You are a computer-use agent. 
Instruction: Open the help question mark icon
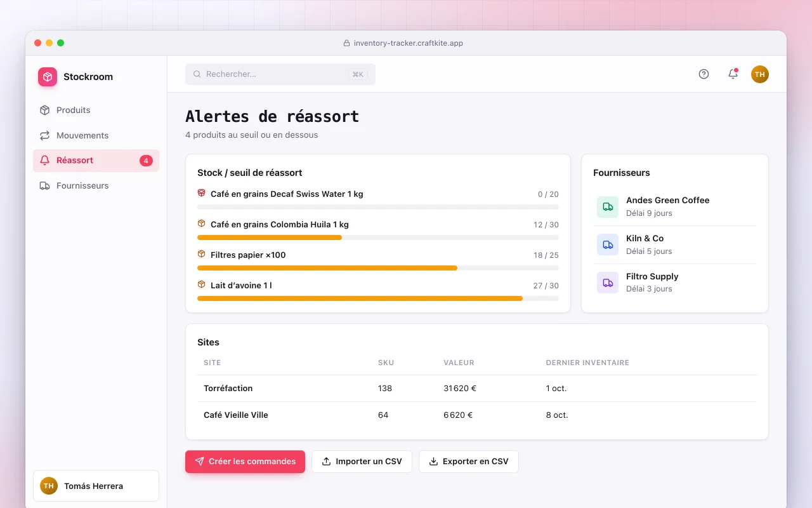click(x=704, y=74)
